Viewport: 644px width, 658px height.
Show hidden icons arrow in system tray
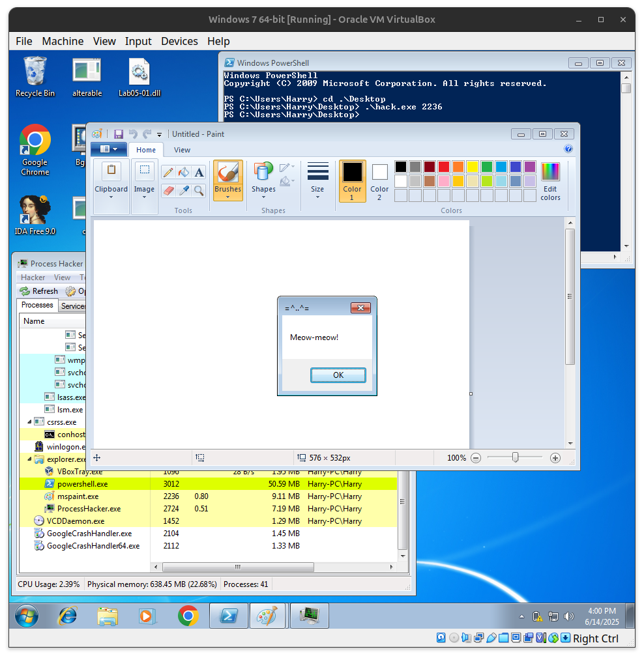tap(521, 616)
